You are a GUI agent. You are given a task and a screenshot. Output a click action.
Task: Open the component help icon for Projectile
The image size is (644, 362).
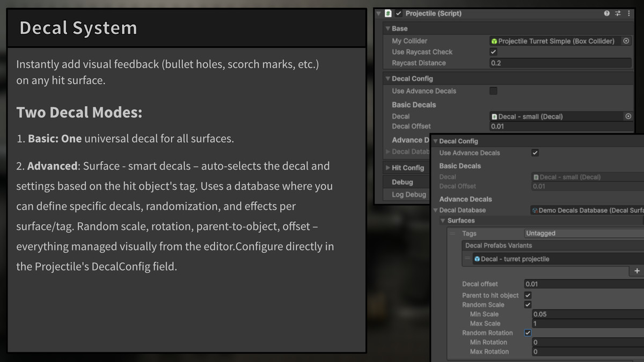(x=607, y=13)
